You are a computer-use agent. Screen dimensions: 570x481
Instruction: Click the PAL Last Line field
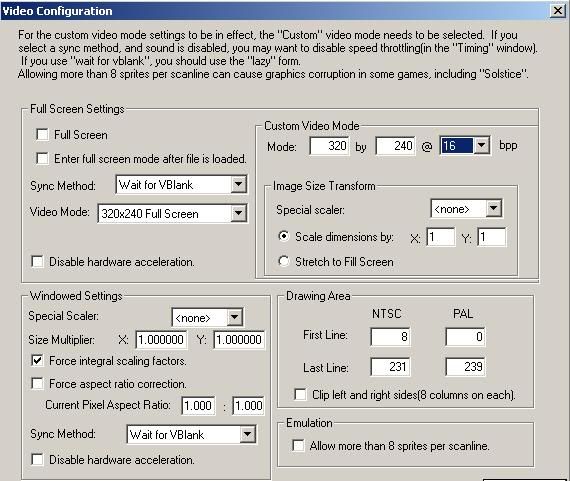point(465,367)
